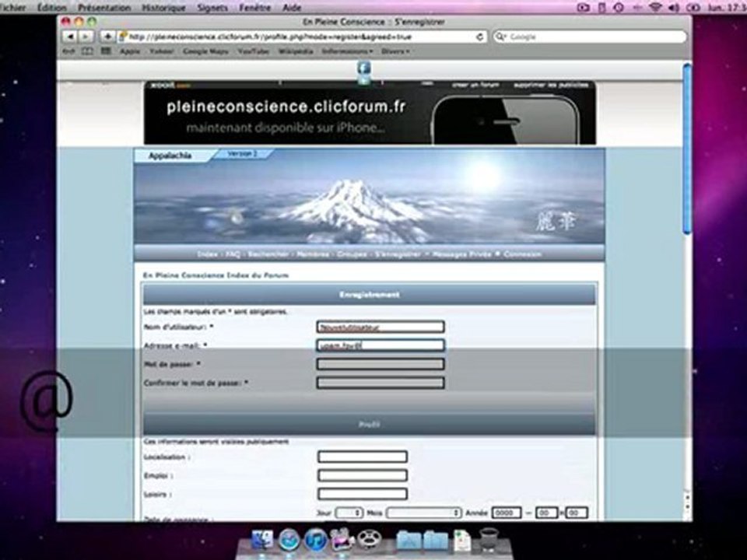Click the Mot de passe field
The width and height of the screenshot is (747, 560).
coord(381,364)
